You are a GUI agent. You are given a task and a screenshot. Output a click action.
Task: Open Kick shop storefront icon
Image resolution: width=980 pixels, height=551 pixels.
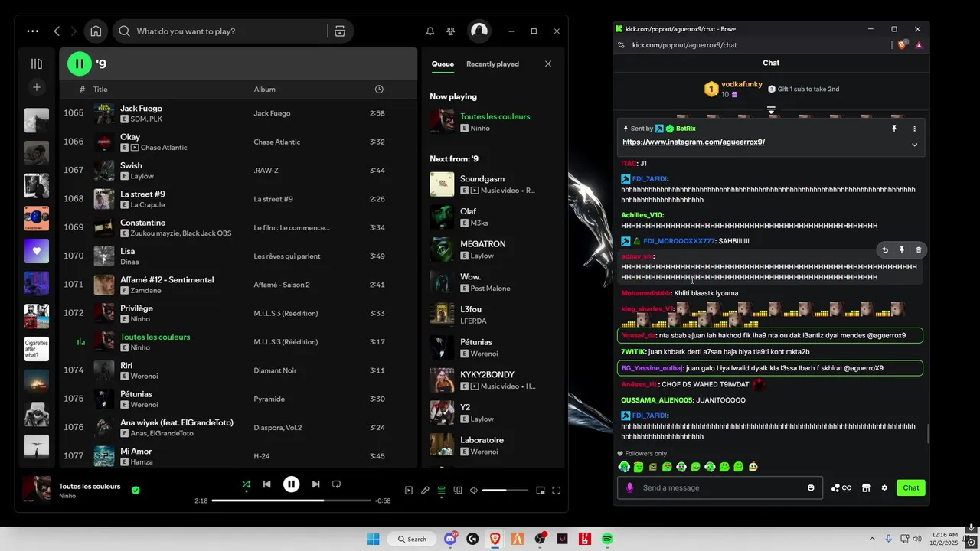point(866,487)
